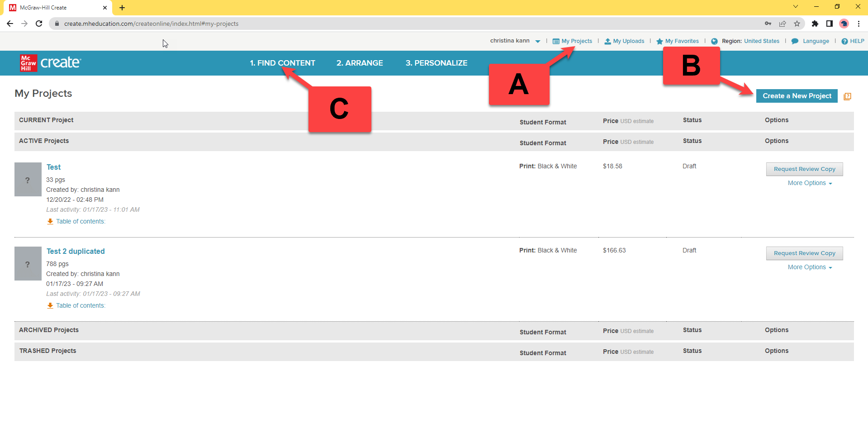Bookmark this page using the star icon
Screen dimensions: 868x433
click(797, 24)
